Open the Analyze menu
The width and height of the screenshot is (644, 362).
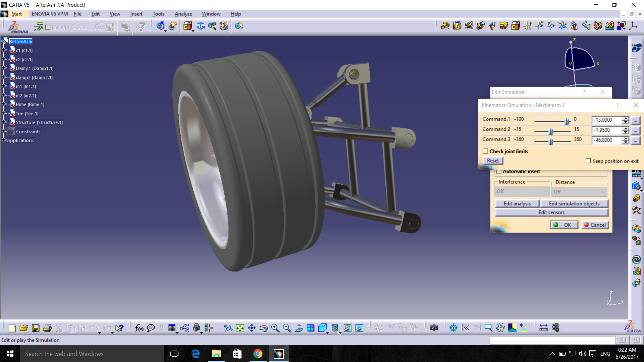click(183, 14)
